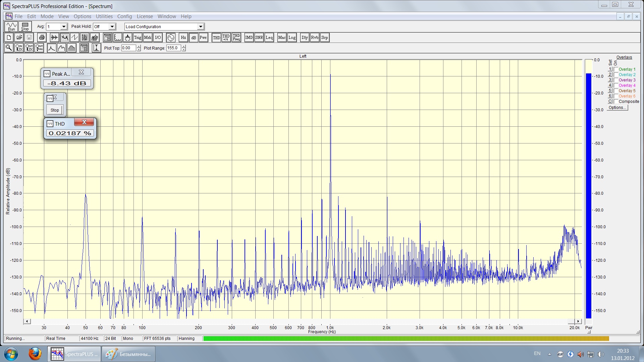The image size is (644, 362).
Task: Click the THD Freq utility button
Action: click(x=236, y=38)
